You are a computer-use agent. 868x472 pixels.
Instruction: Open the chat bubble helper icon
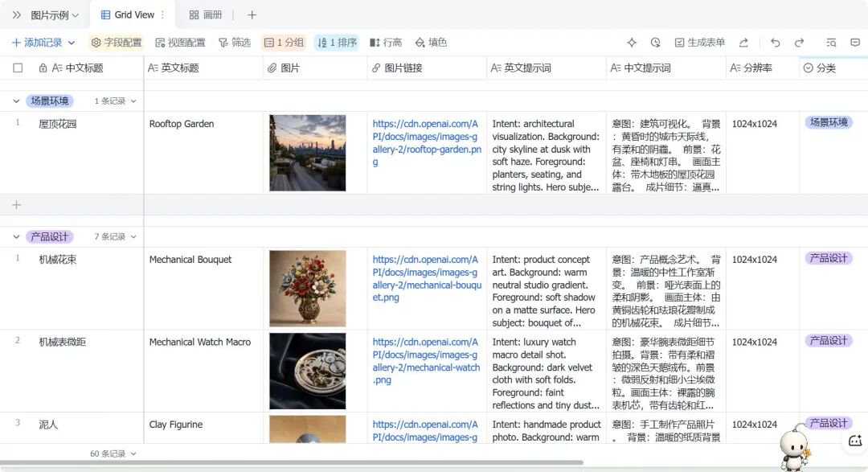click(x=855, y=441)
